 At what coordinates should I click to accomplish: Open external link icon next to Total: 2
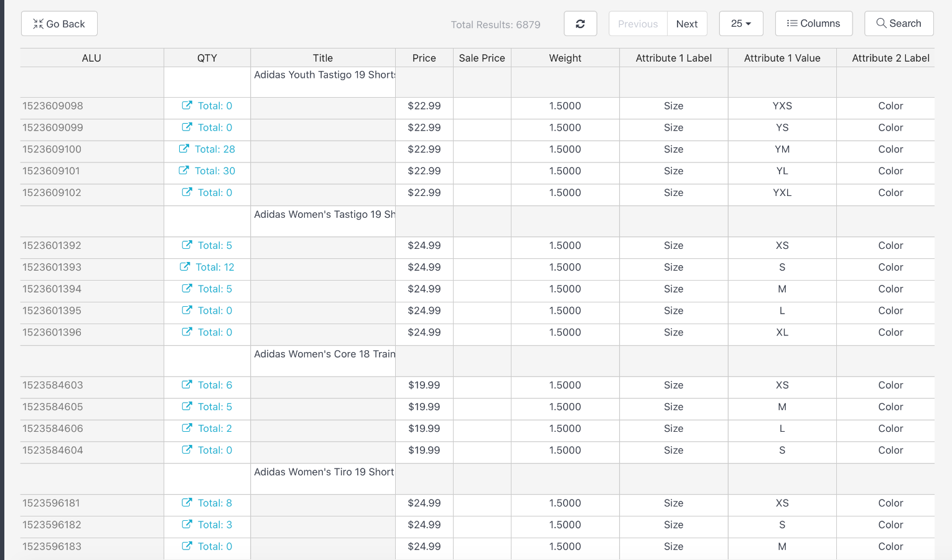186,428
